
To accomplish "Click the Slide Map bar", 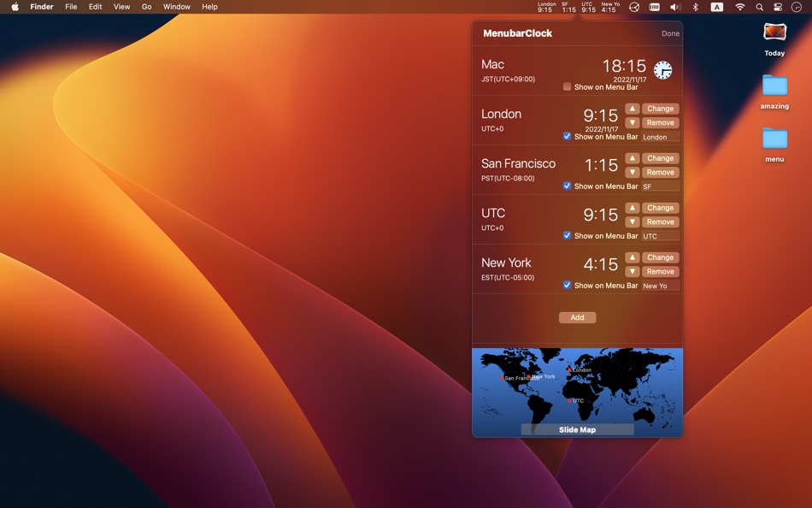I will pos(578,429).
